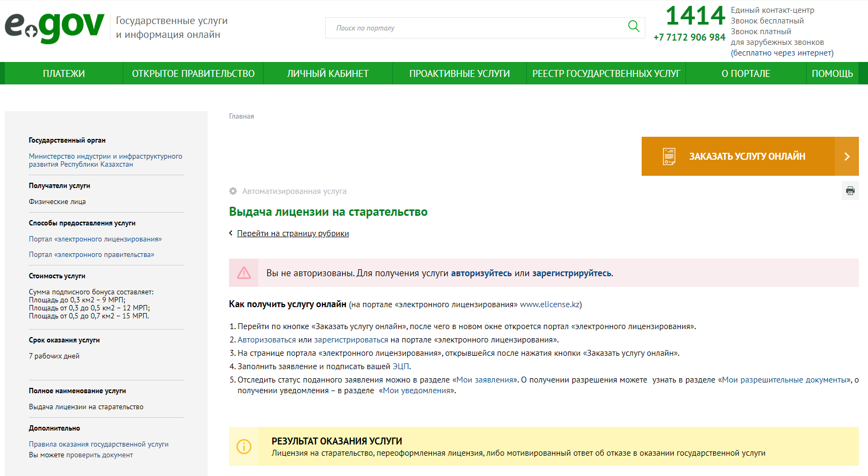Screen dimensions: 868x476
Task: Open О ПОРТАЛЕ menu
Action: pos(746,74)
